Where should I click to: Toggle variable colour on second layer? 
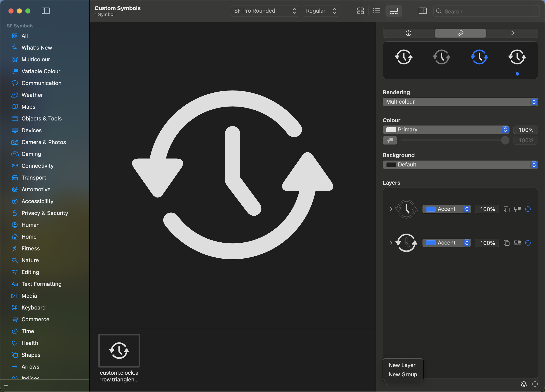pyautogui.click(x=517, y=243)
